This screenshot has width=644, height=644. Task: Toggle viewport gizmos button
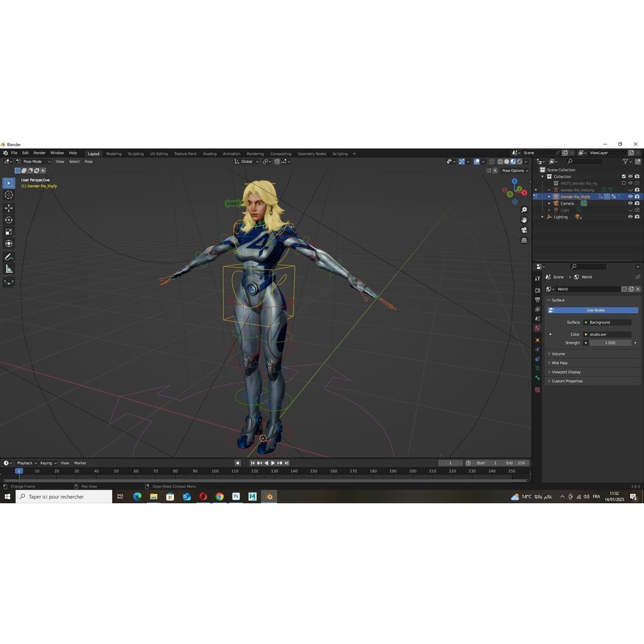point(462,162)
